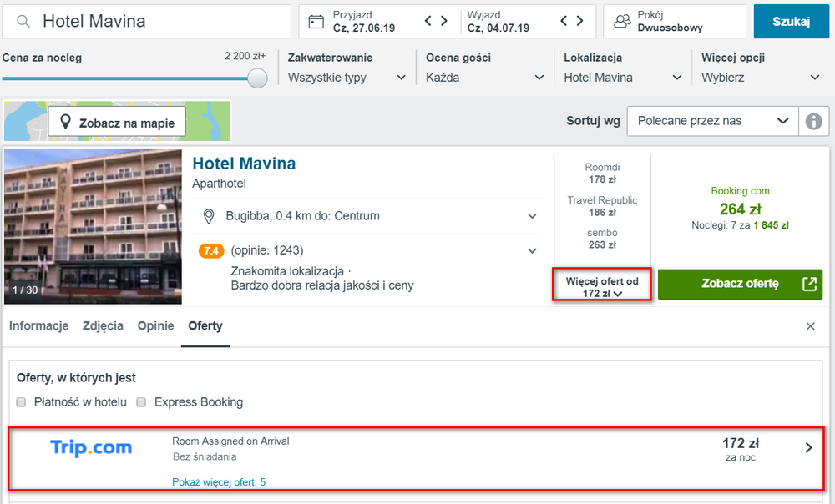This screenshot has width=835, height=504.
Task: Go to previous arrival date arrow
Action: (x=428, y=21)
